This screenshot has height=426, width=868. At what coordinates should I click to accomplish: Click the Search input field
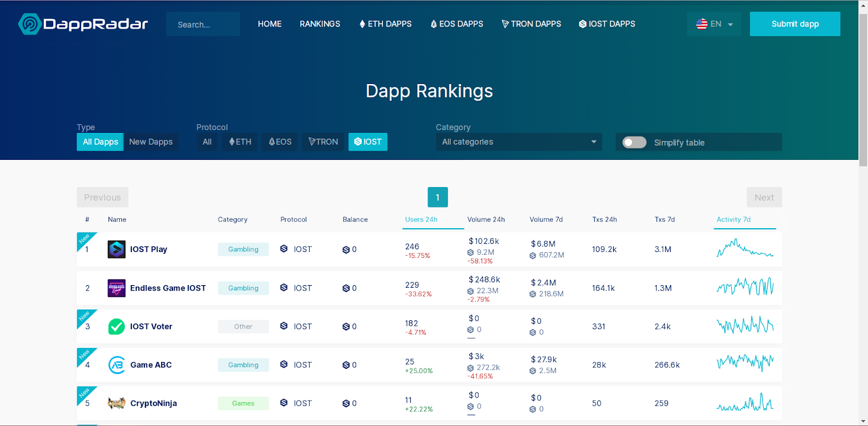(203, 24)
